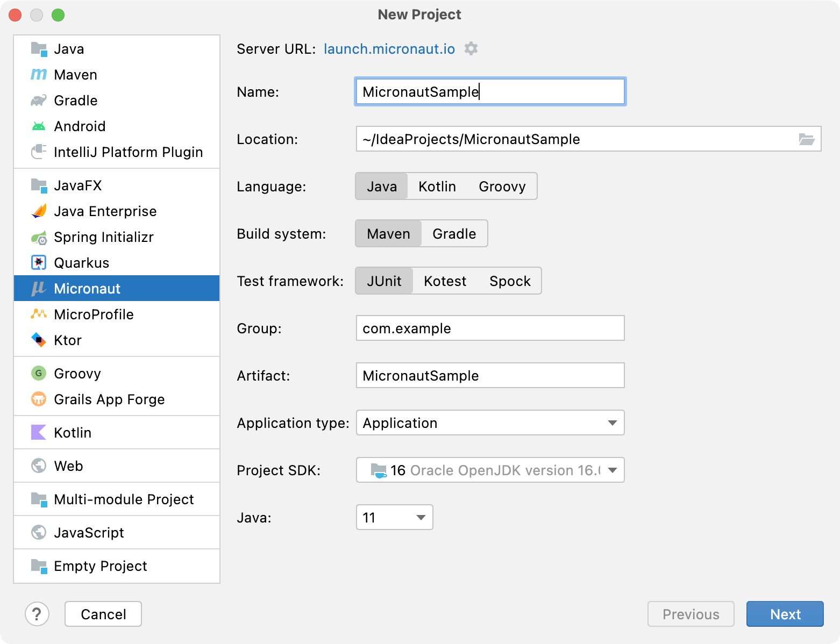Click the Grails App Forge icon
This screenshot has width=840, height=644.
(x=39, y=399)
